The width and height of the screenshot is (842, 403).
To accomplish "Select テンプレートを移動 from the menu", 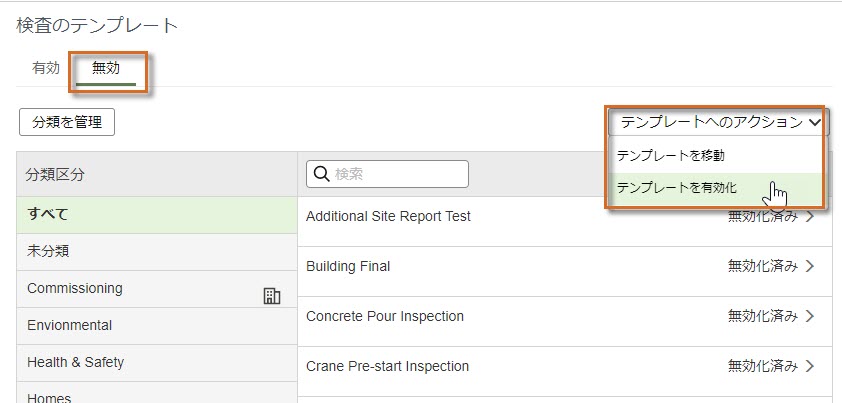I will coord(715,155).
